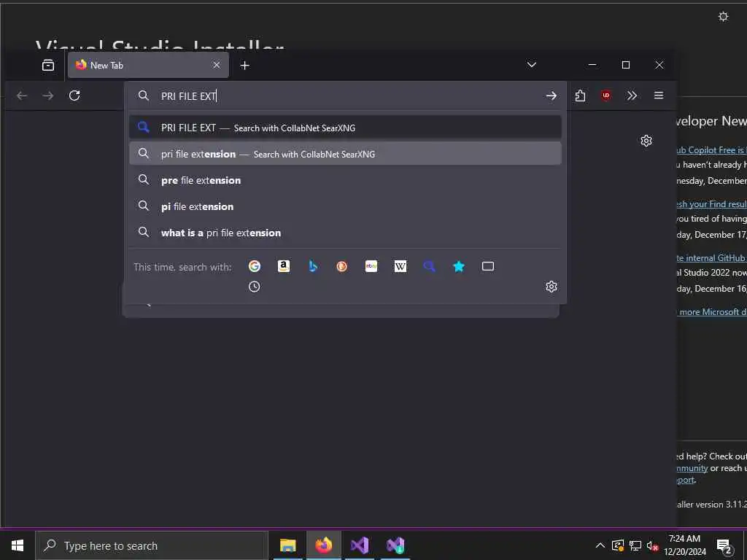The height and width of the screenshot is (560, 747).
Task: Choose suggestion pi file extension
Action: (345, 206)
